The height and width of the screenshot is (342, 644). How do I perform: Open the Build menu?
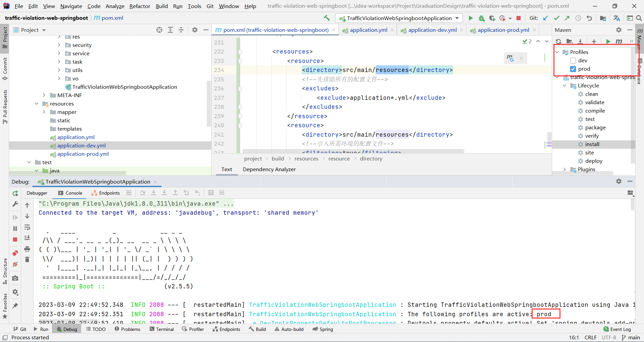click(162, 6)
